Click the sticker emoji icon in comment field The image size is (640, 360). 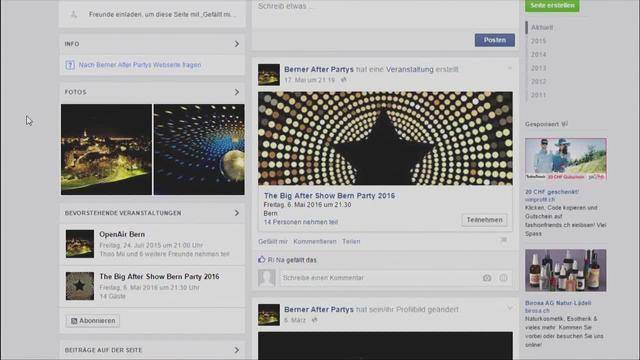pos(503,278)
